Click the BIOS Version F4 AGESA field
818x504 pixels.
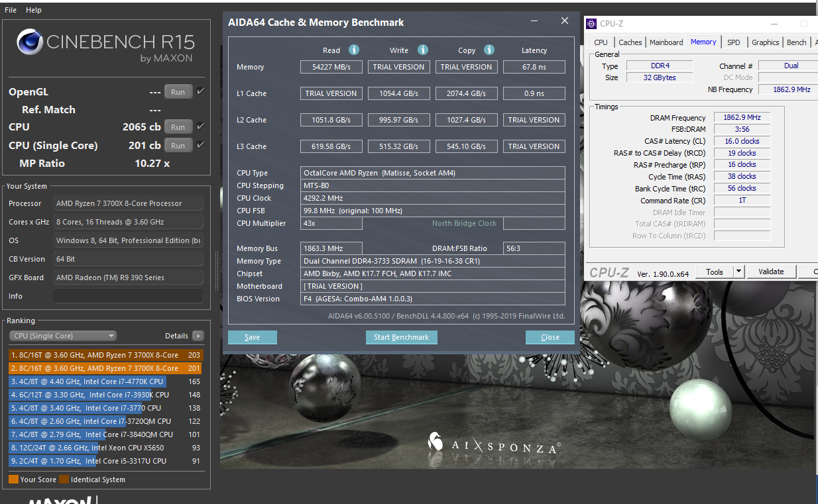(x=432, y=299)
